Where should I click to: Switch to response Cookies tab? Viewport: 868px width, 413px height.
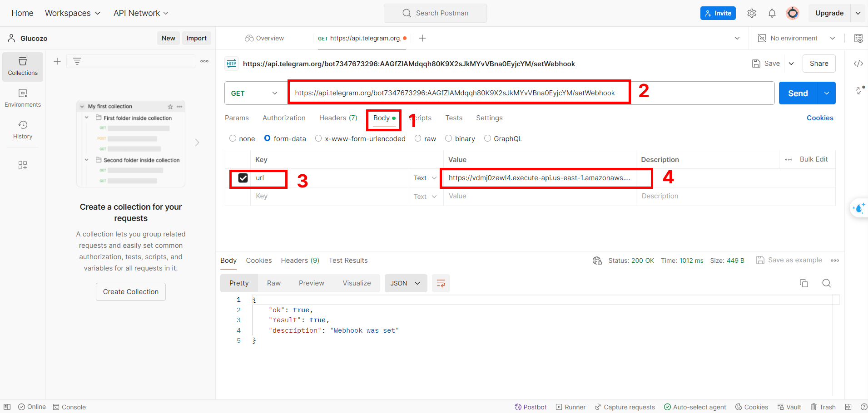[259, 261]
